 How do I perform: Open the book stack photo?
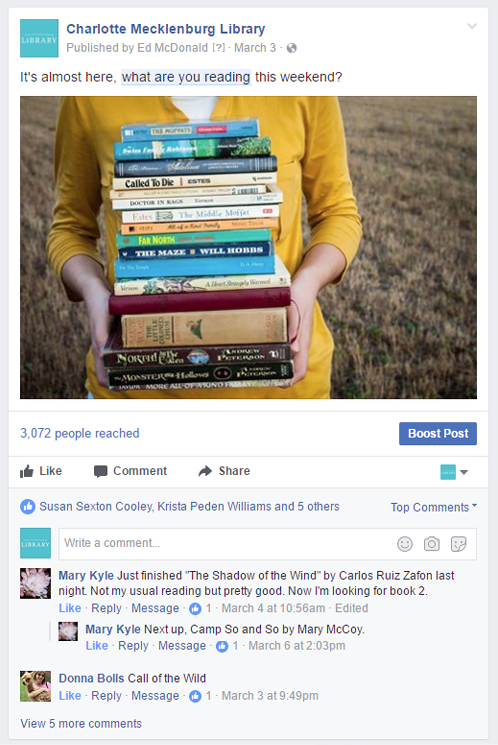point(248,248)
